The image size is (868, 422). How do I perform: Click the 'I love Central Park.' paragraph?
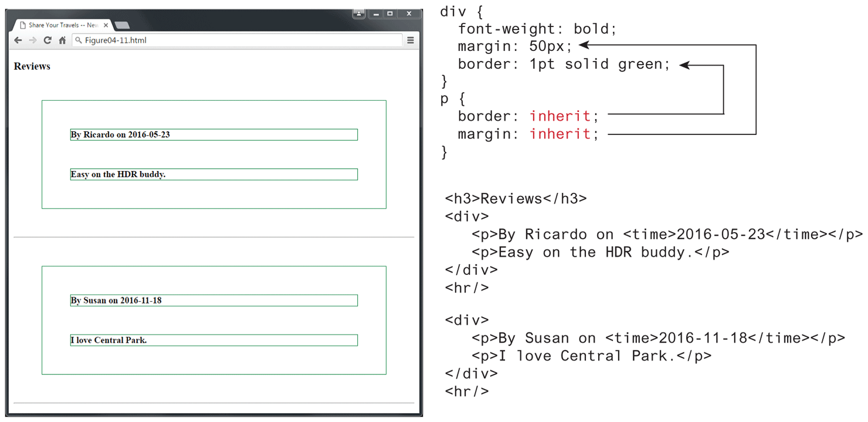click(108, 340)
